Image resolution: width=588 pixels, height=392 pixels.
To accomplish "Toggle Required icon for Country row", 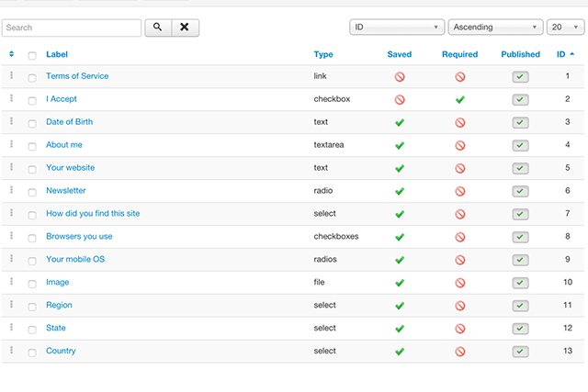I will click(x=460, y=352).
